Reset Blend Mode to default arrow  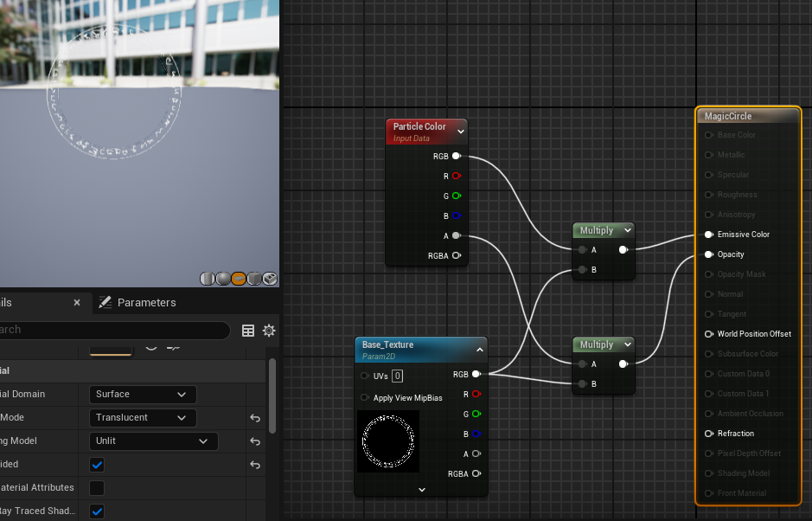point(255,418)
